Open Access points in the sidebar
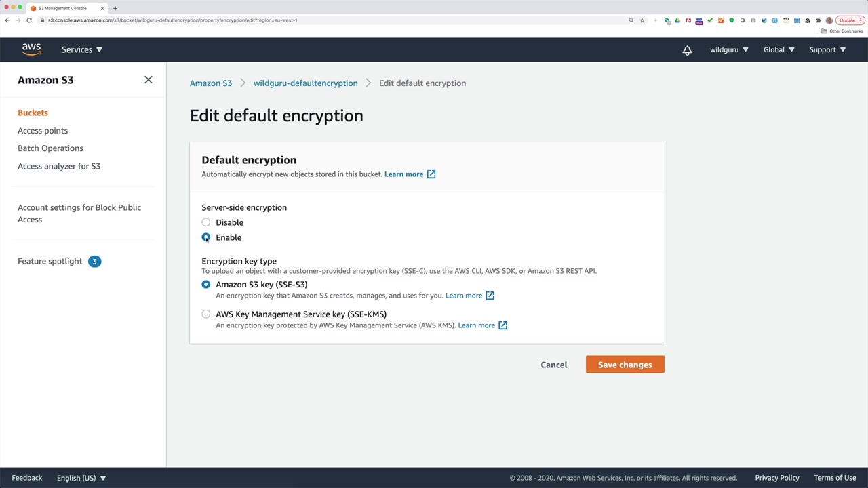The width and height of the screenshot is (868, 488). click(x=43, y=131)
